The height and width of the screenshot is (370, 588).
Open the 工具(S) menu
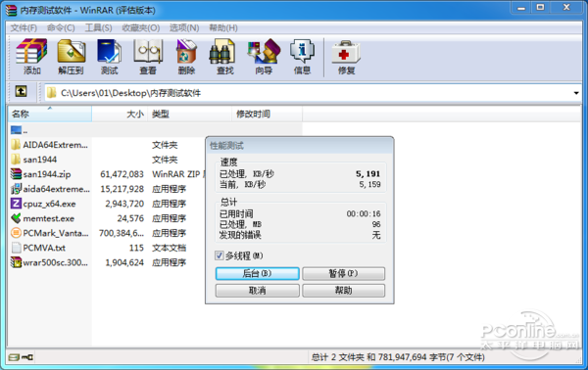[98, 28]
